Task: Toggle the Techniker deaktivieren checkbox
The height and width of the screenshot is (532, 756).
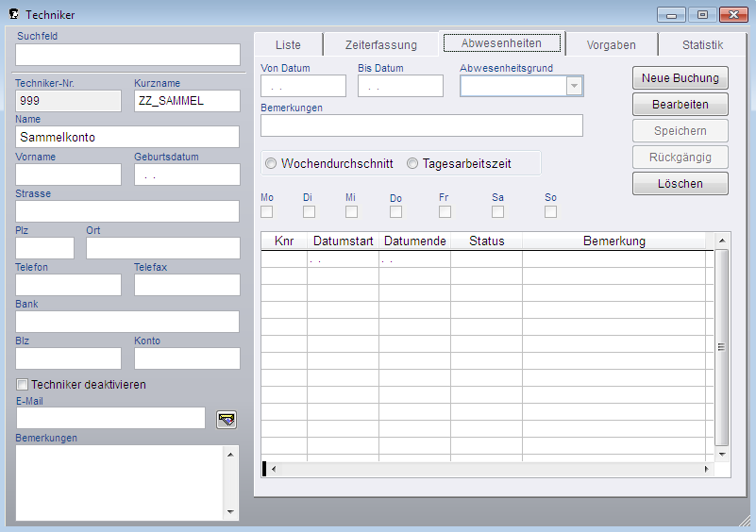Action: (x=22, y=384)
